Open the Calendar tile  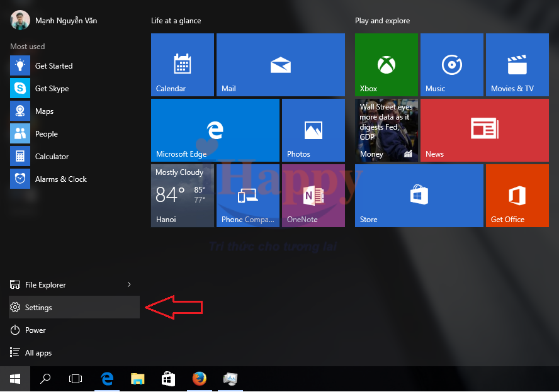[182, 65]
